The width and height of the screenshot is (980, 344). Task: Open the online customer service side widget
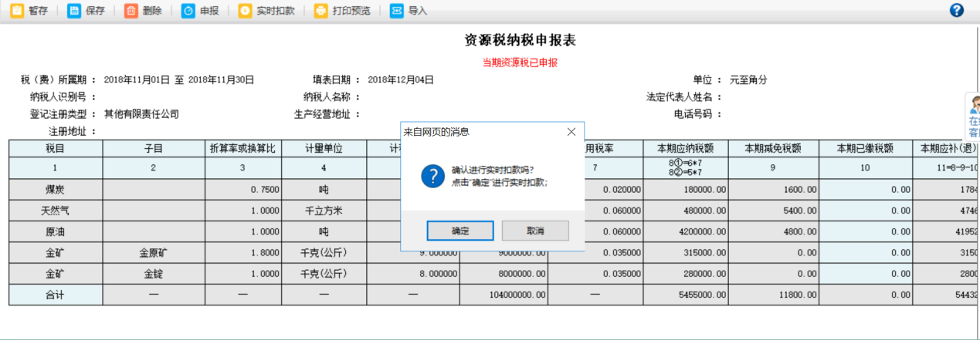coord(973,117)
